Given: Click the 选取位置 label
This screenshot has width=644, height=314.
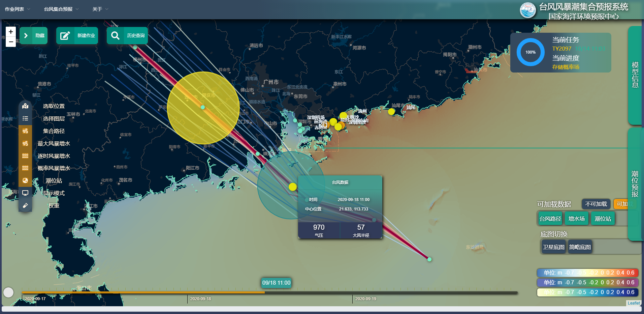Looking at the screenshot, I should pyautogui.click(x=54, y=106).
